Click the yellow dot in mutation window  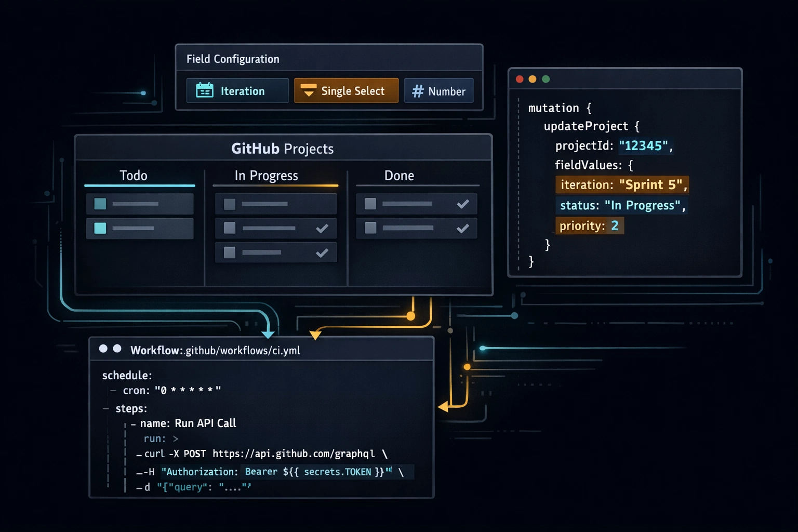coord(532,79)
